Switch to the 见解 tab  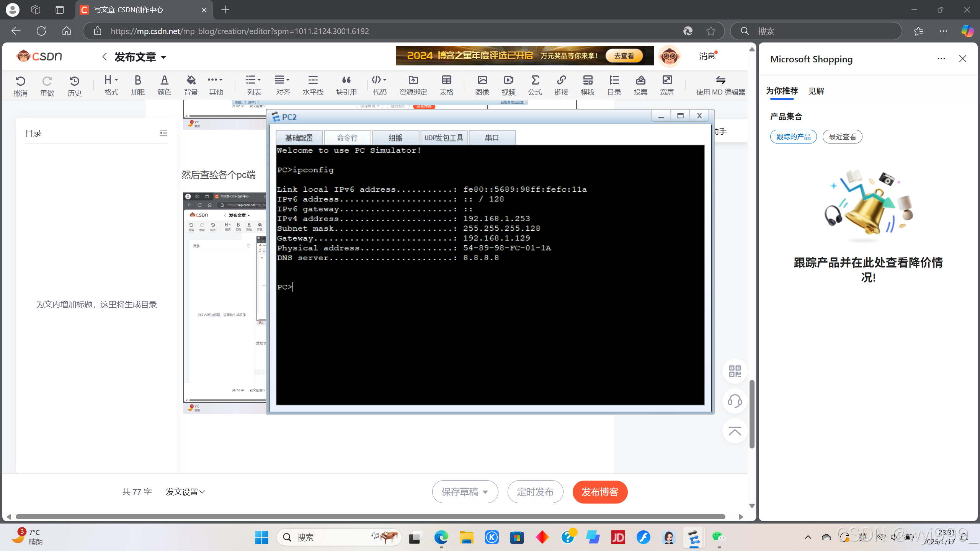tap(816, 91)
